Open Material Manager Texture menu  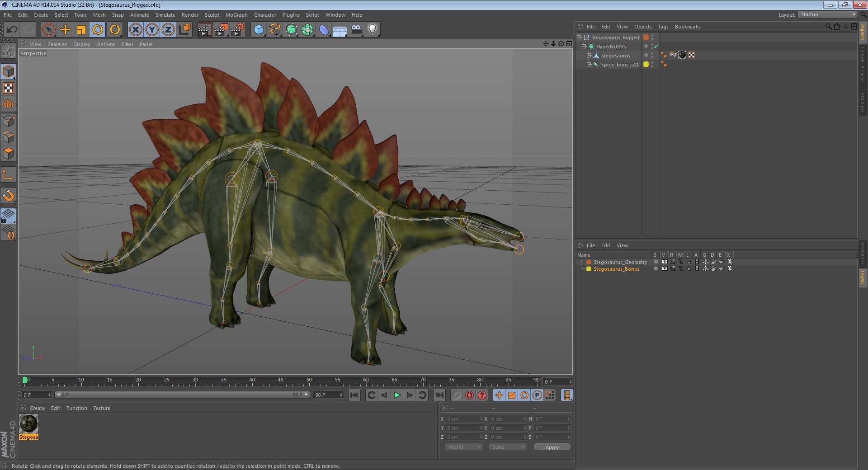click(x=102, y=408)
